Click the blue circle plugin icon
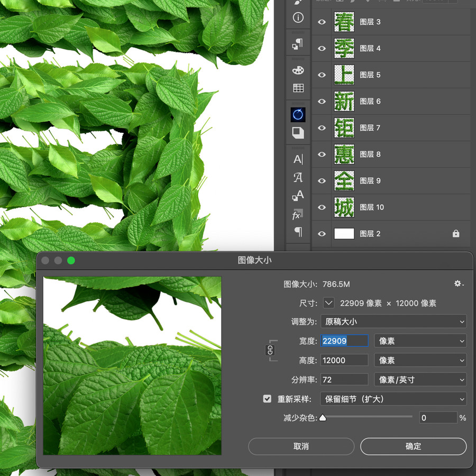 [298, 115]
